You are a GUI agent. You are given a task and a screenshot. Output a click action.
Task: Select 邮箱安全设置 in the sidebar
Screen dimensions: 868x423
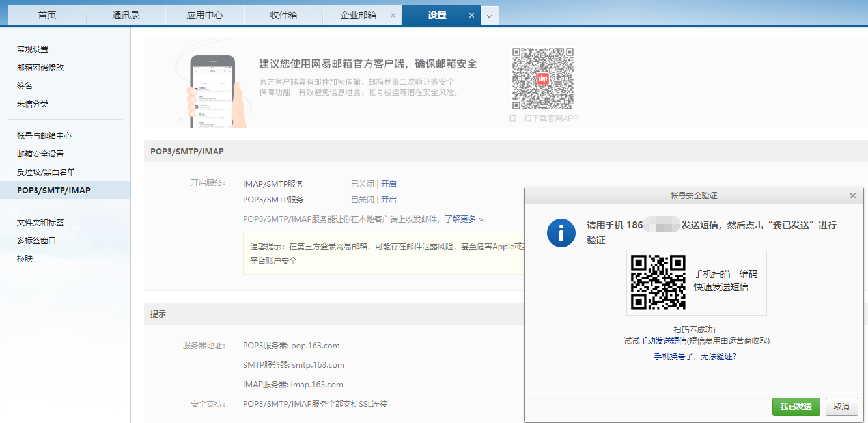pyautogui.click(x=40, y=154)
